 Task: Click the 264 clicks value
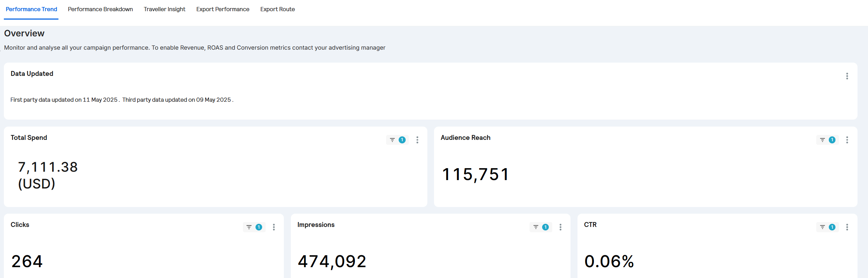tap(27, 261)
